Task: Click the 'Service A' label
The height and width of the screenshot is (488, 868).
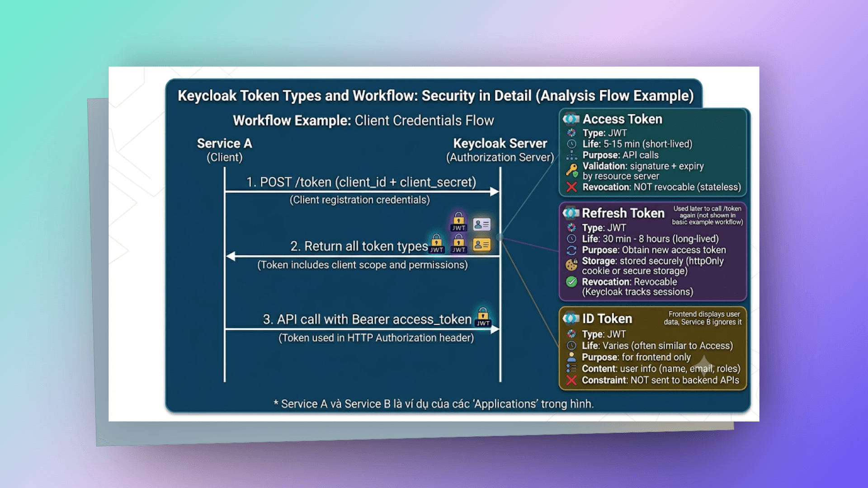Action: coord(224,144)
